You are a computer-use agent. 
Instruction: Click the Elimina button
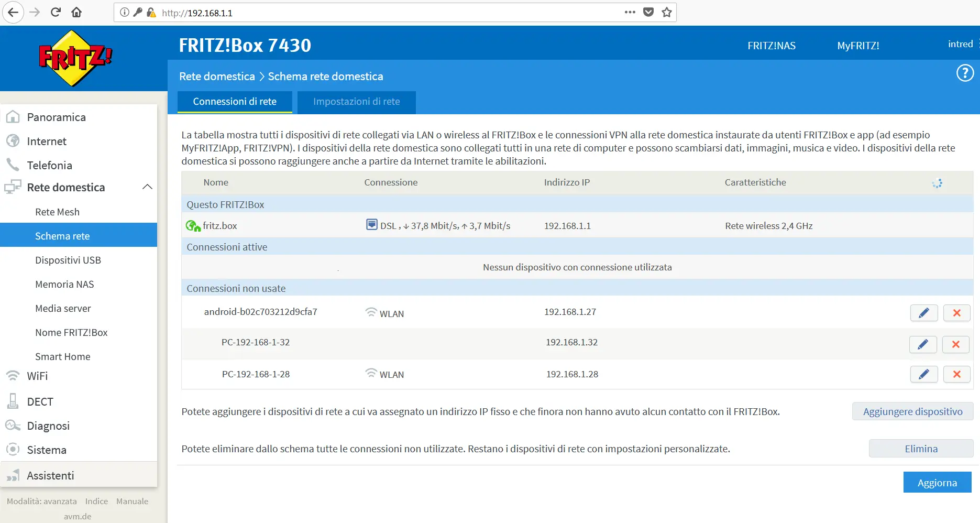coord(921,449)
